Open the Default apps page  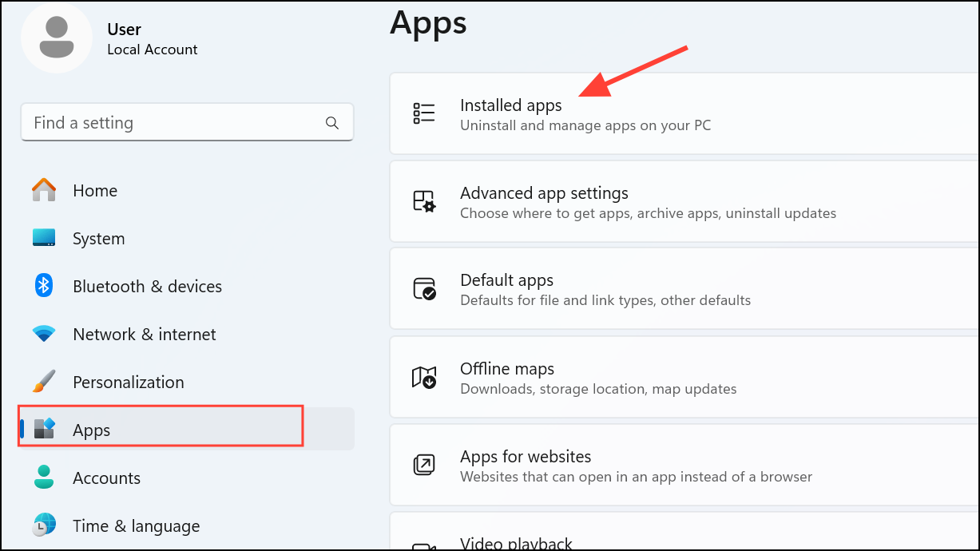[684, 289]
